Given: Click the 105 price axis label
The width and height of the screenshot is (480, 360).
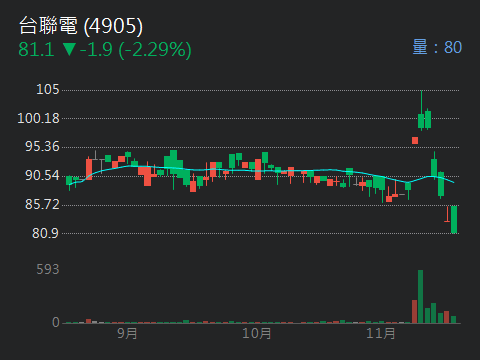Looking at the screenshot, I should pyautogui.click(x=48, y=89).
